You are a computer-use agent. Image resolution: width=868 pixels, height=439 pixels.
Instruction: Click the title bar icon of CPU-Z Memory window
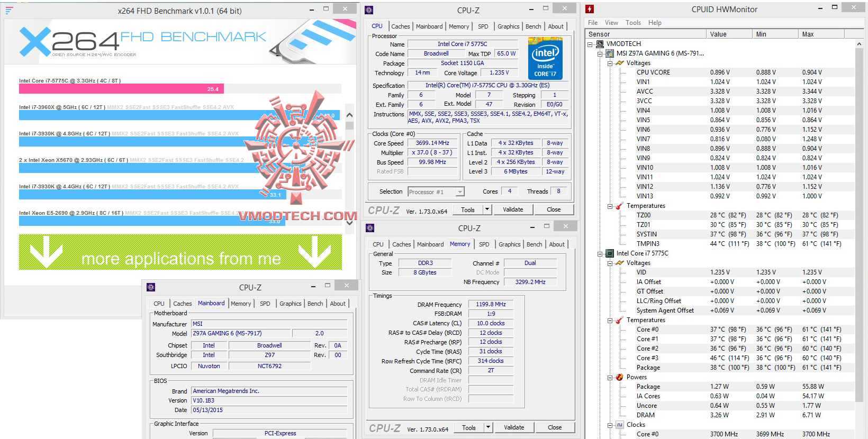click(x=370, y=228)
